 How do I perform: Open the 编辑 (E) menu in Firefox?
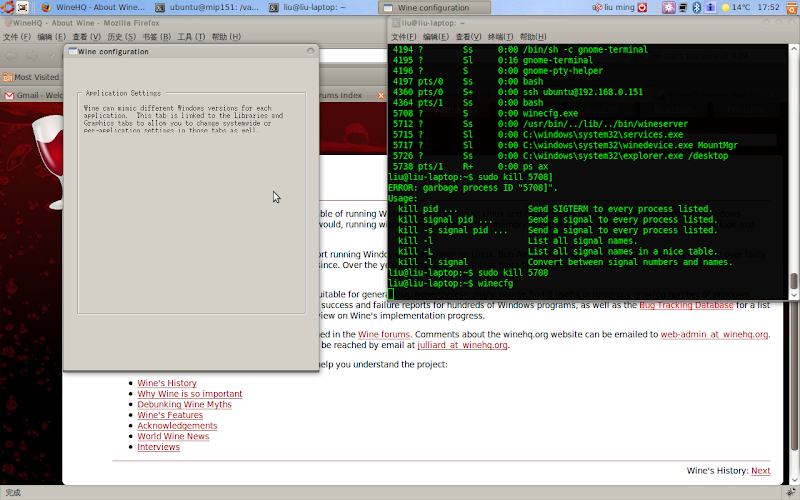(52, 37)
